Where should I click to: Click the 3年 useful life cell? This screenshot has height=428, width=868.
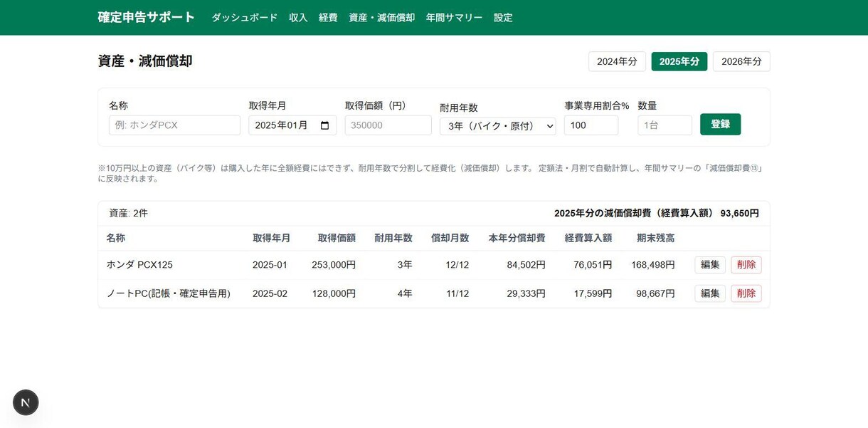(405, 265)
